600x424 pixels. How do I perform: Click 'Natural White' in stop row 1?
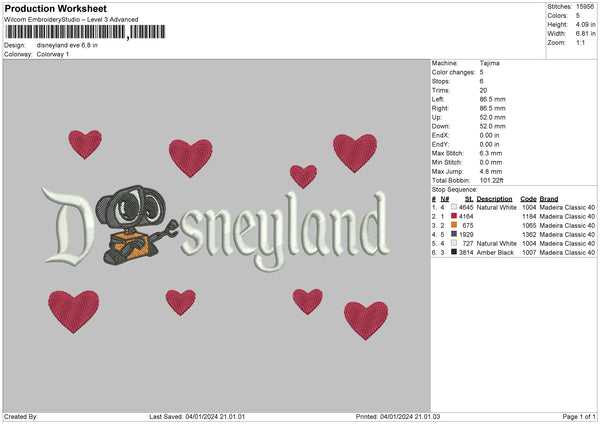coord(497,207)
